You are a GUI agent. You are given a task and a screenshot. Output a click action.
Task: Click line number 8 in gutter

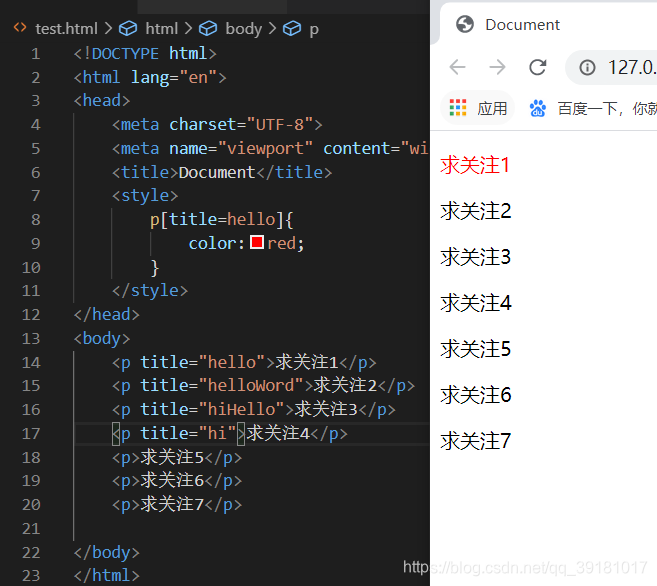pyautogui.click(x=36, y=219)
